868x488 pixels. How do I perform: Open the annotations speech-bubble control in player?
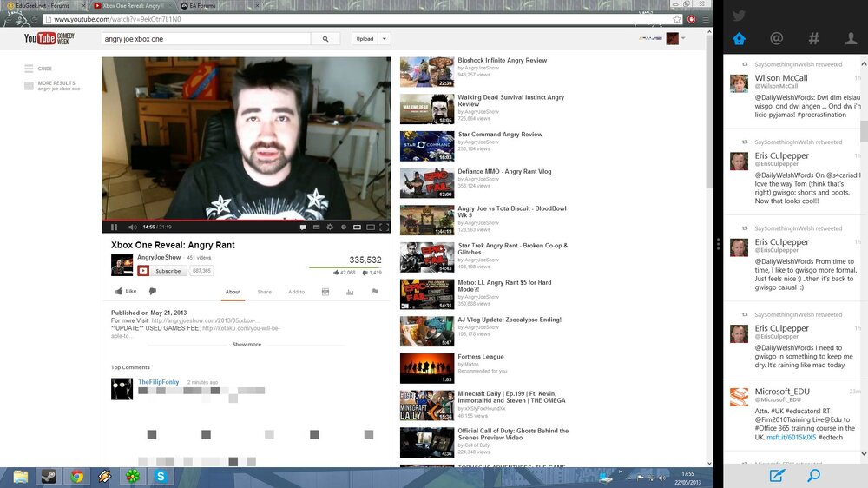(303, 228)
